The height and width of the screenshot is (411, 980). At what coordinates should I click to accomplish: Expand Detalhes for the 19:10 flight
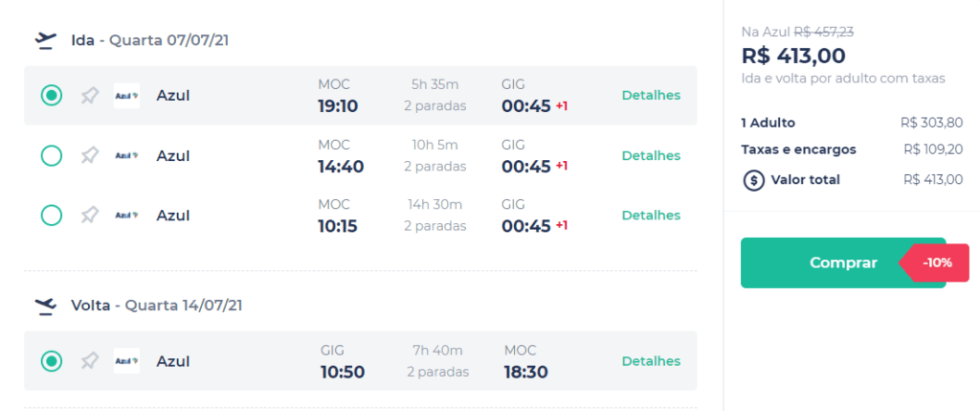tap(651, 96)
